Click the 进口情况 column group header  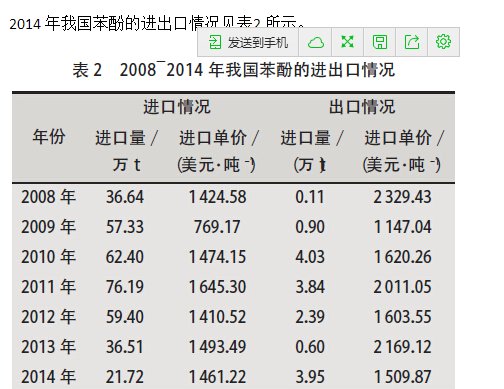(x=177, y=107)
